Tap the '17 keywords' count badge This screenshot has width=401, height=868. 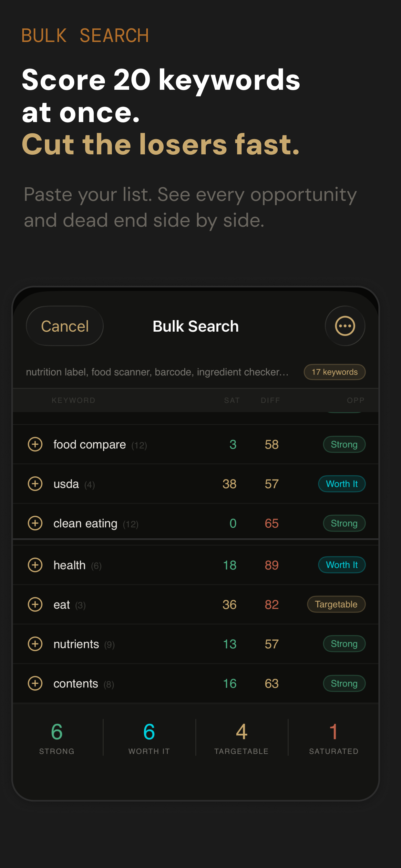tap(334, 372)
